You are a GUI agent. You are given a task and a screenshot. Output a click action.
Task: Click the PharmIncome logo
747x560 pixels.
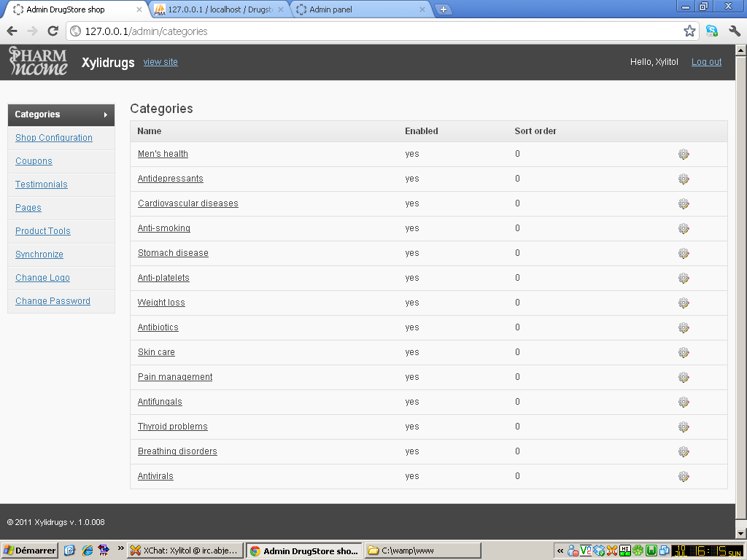pyautogui.click(x=38, y=61)
